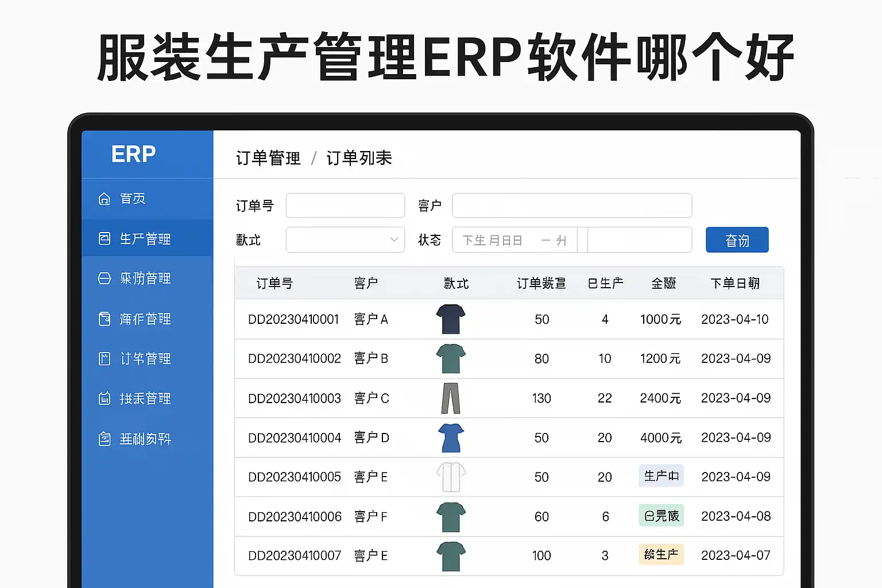Click the bottom clipboard sidebar icon
Viewport: 882px width, 588px height.
[x=104, y=439]
